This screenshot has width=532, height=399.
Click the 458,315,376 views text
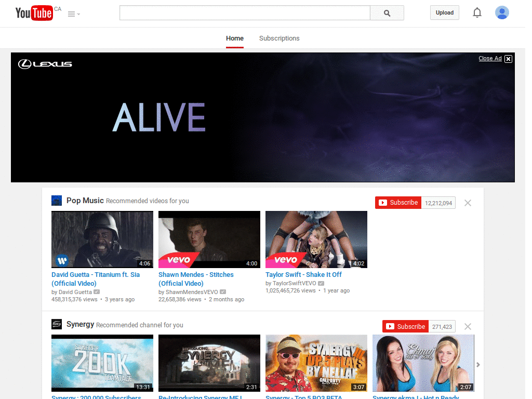(75, 299)
